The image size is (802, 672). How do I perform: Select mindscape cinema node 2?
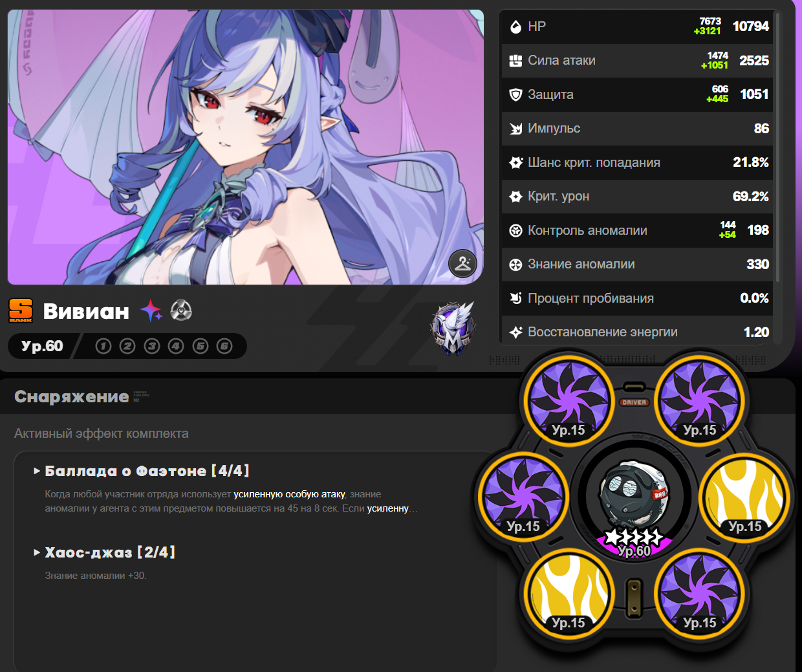click(127, 346)
